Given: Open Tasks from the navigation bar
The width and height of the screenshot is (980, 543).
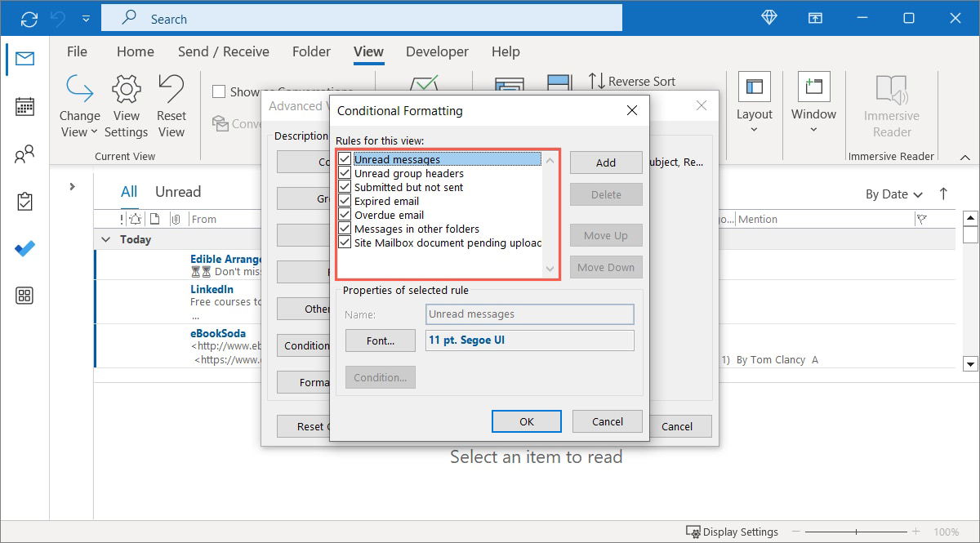Looking at the screenshot, I should click(x=24, y=201).
